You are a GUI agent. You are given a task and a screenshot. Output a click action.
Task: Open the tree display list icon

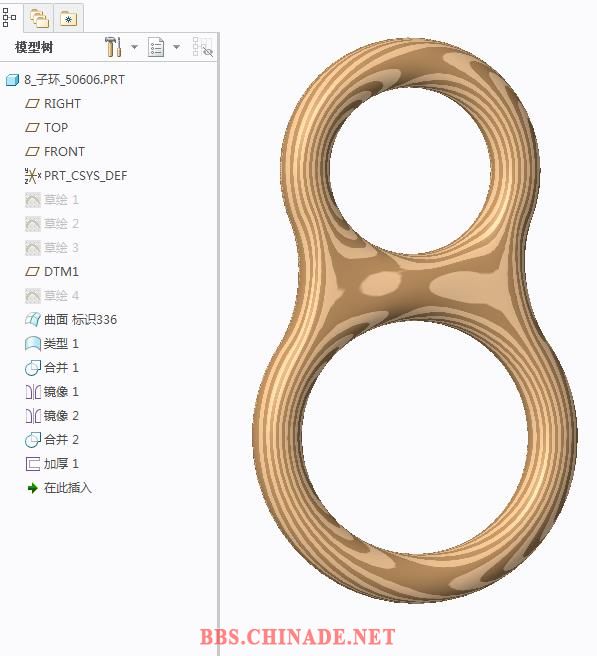pos(156,47)
